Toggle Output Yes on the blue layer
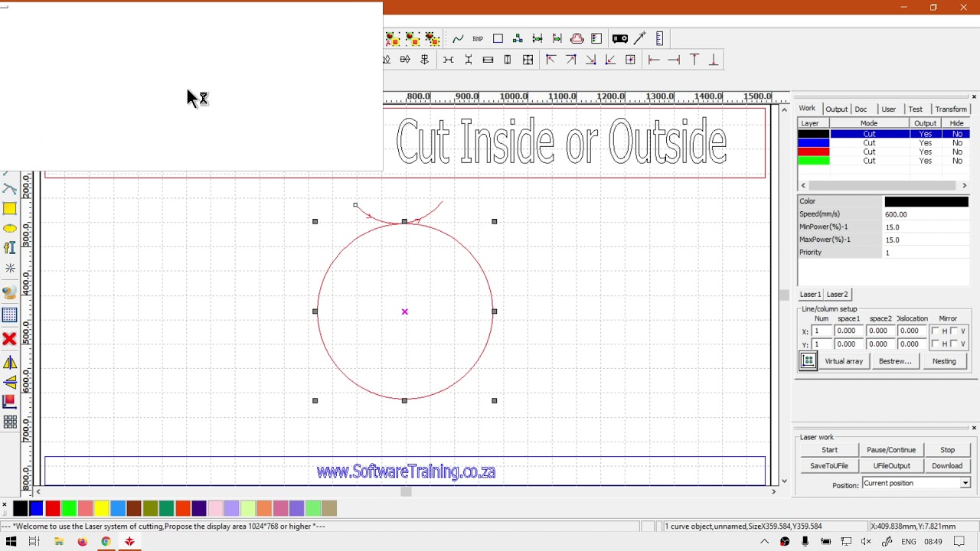The height and width of the screenshot is (551, 980). click(925, 143)
